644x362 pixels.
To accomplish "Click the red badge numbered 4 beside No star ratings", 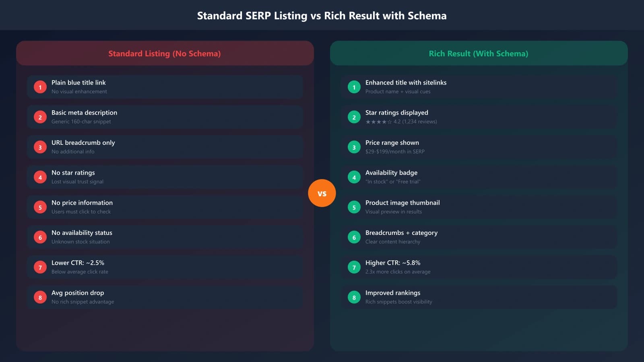I will 40,177.
